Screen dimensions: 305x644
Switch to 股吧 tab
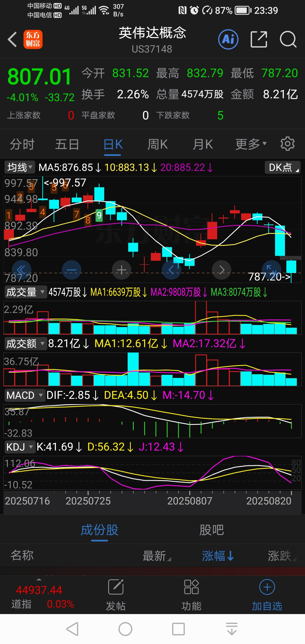pyautogui.click(x=212, y=530)
